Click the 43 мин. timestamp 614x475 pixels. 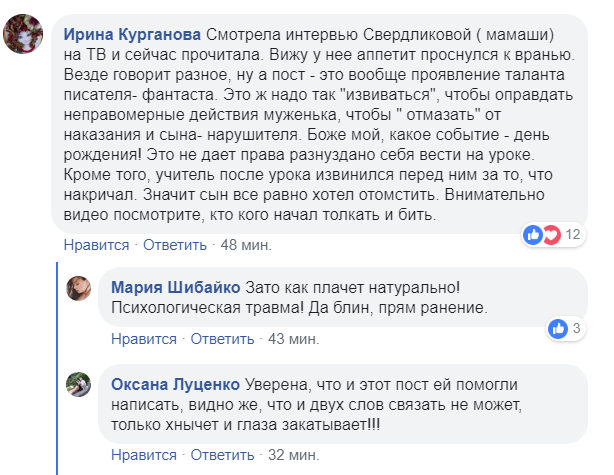[x=295, y=339]
